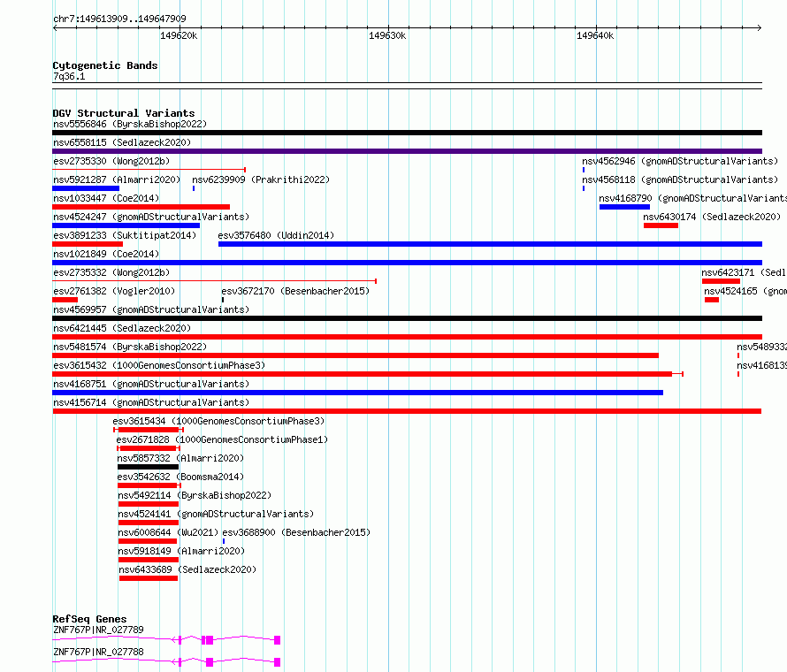Screen dimensions: 787x672
Task: Open nsv4569957 (gnomADStructuralVariants) variant
Action: (x=151, y=309)
